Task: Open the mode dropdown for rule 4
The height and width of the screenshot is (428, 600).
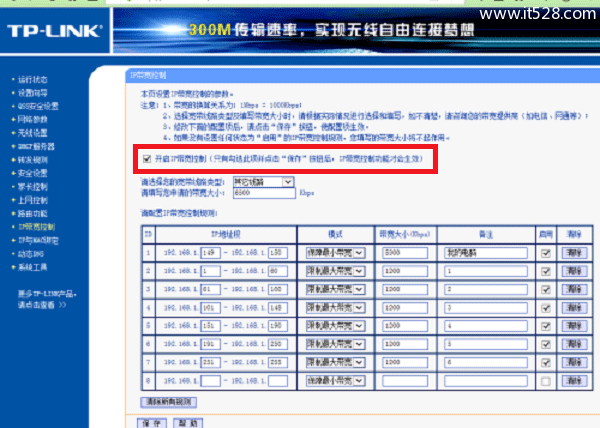Action: pos(335,308)
